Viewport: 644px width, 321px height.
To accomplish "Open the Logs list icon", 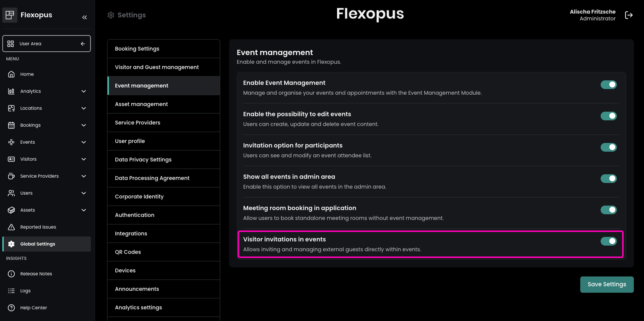I will coord(11,291).
